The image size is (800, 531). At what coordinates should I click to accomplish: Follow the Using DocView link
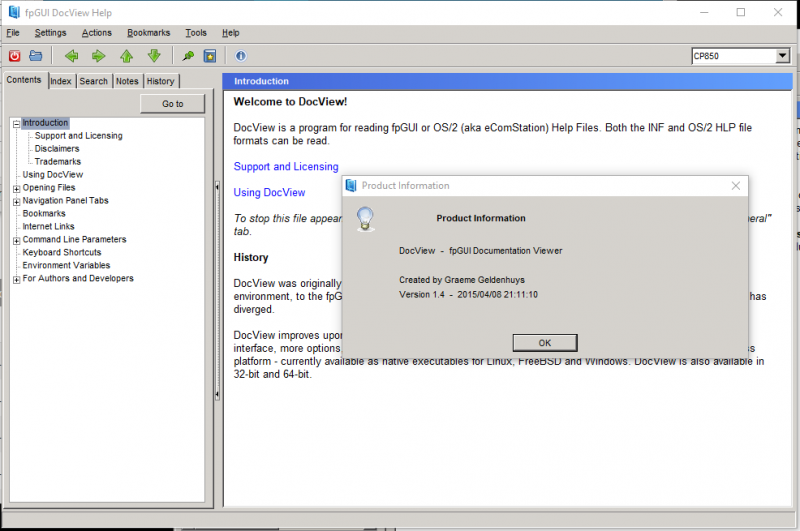click(269, 192)
